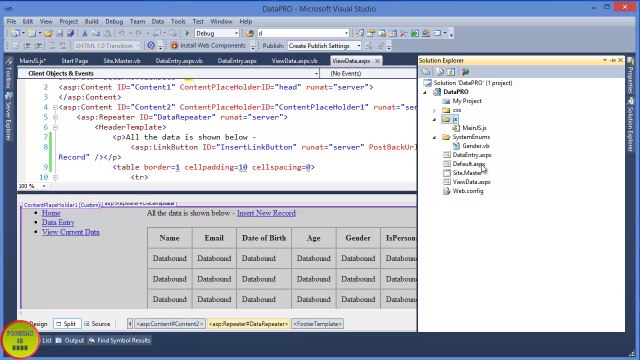The width and height of the screenshot is (640, 360).
Task: Open the Output panel tab
Action: point(70,340)
